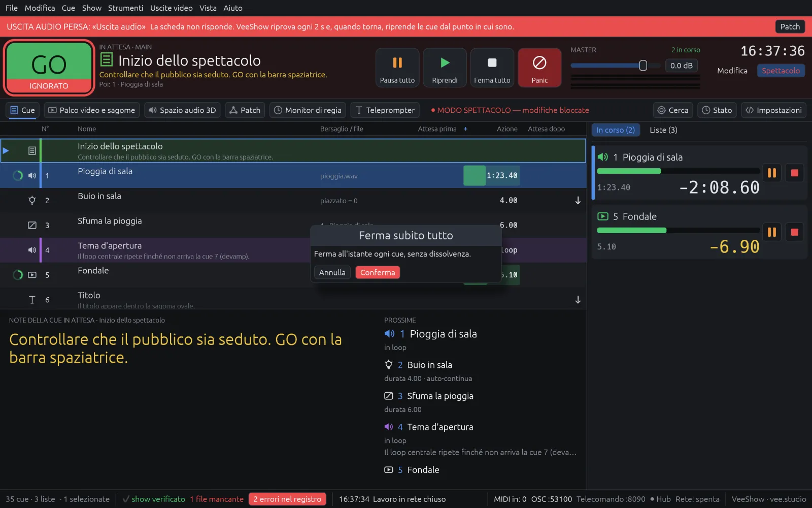Open the Stato panel
The width and height of the screenshot is (812, 508).
[717, 110]
